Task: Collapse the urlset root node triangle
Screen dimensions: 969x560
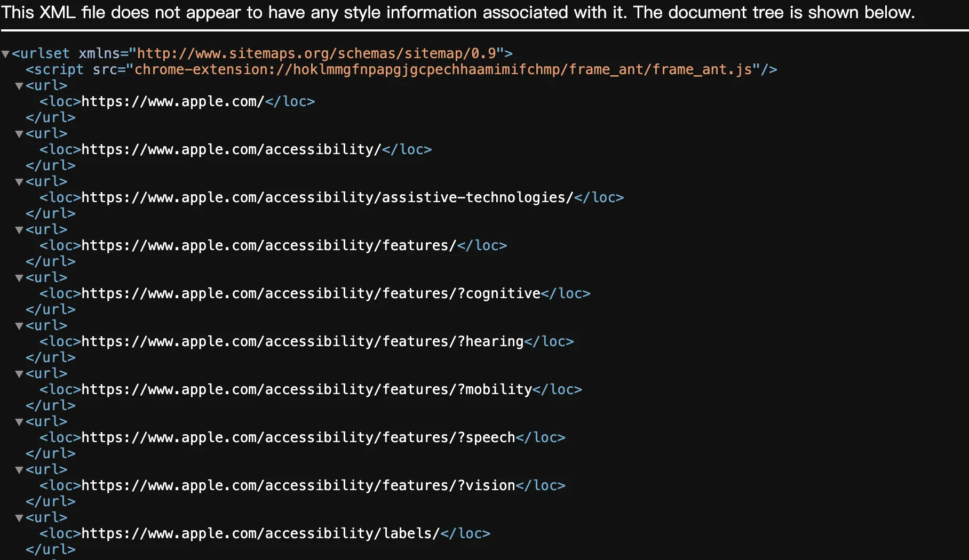Action: [5, 54]
